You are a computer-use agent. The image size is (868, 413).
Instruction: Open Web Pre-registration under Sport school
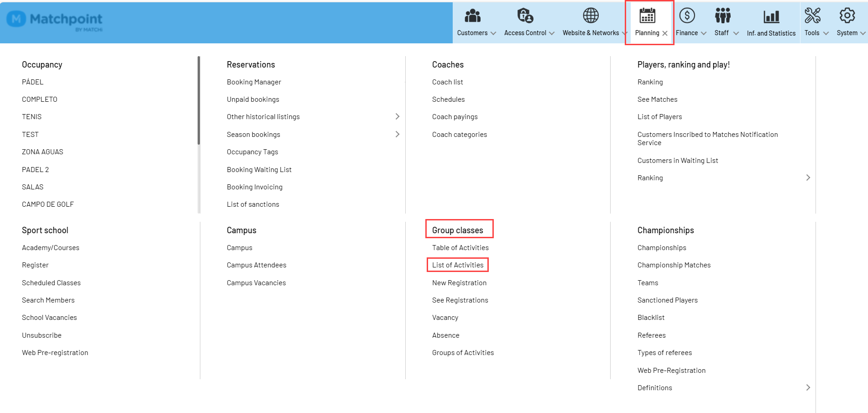pyautogui.click(x=55, y=352)
